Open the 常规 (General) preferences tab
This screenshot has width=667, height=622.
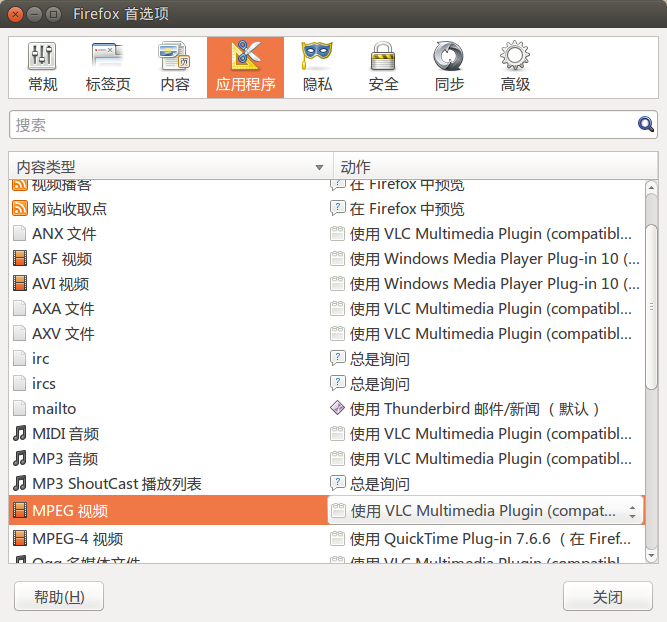[x=43, y=67]
